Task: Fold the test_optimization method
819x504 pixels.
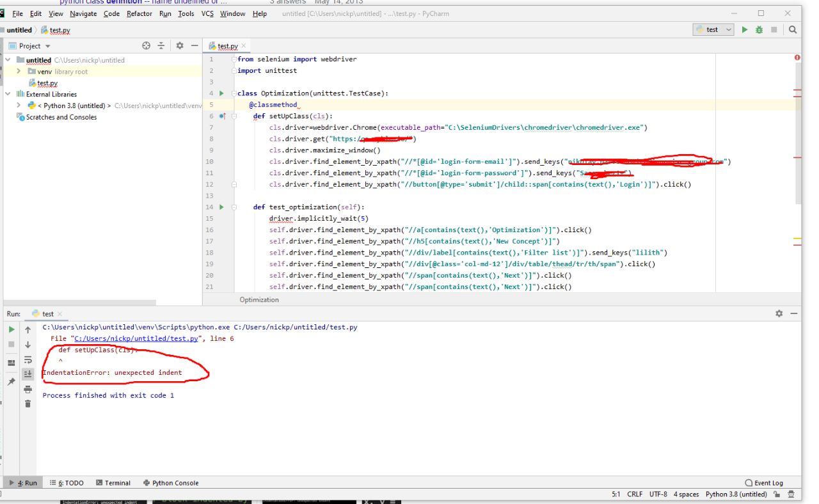Action: click(x=235, y=207)
